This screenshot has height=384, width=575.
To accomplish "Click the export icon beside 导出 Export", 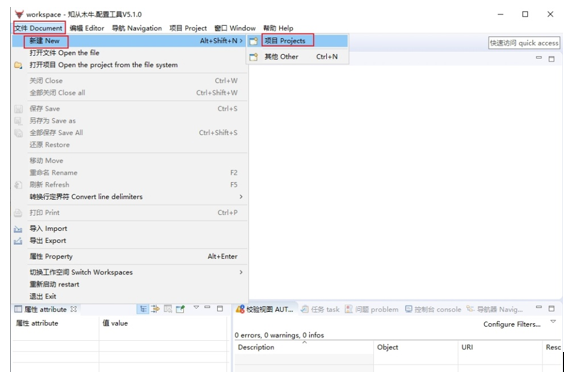I will coord(18,241).
